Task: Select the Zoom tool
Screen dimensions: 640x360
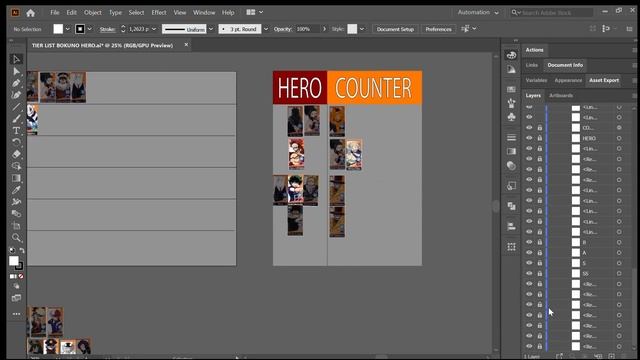Action: tap(16, 238)
